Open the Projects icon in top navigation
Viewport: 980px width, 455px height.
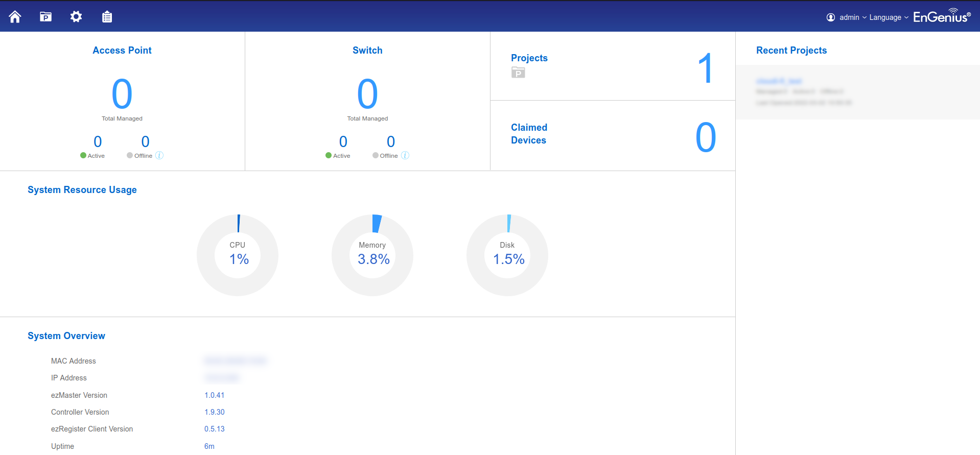point(46,17)
